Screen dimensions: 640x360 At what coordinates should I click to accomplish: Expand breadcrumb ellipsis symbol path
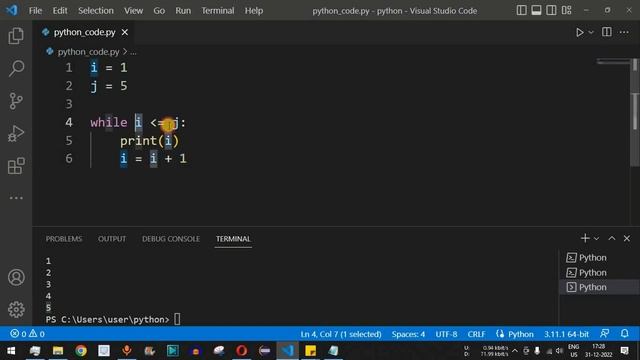point(133,52)
